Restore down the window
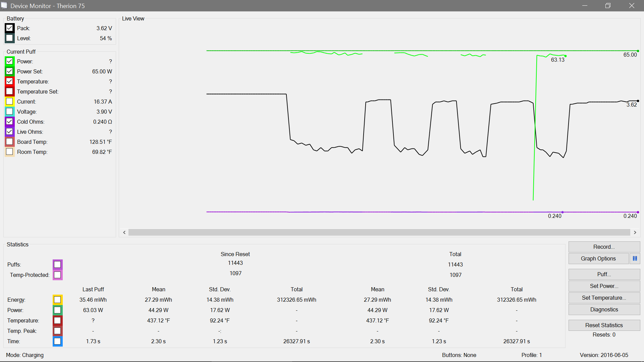The width and height of the screenshot is (644, 362). [608, 6]
